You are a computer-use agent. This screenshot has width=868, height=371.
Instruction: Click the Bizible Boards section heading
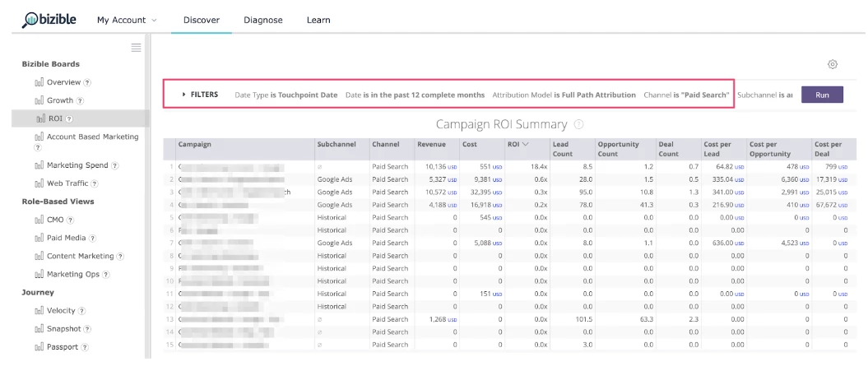coord(51,63)
